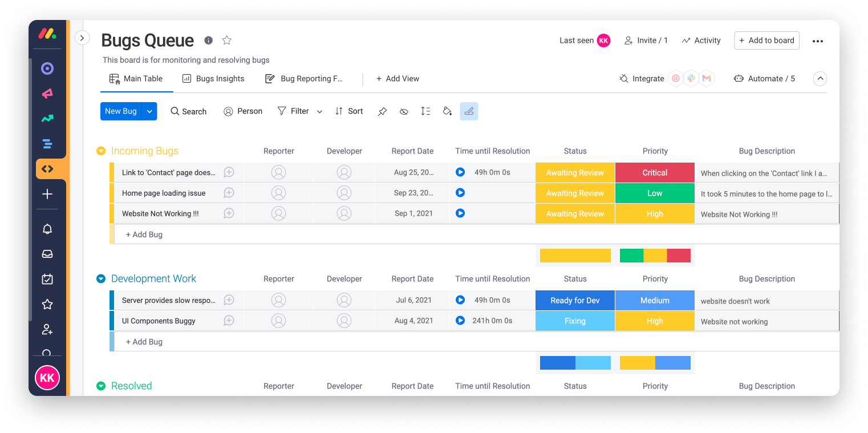
Task: Click the Critical priority cell
Action: coord(654,172)
